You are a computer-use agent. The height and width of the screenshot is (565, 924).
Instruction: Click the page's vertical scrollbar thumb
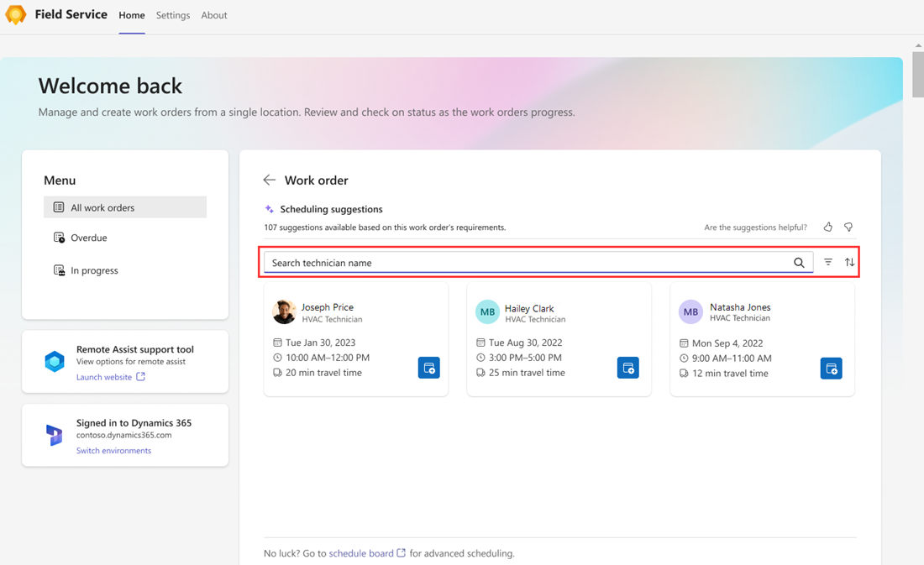point(918,74)
